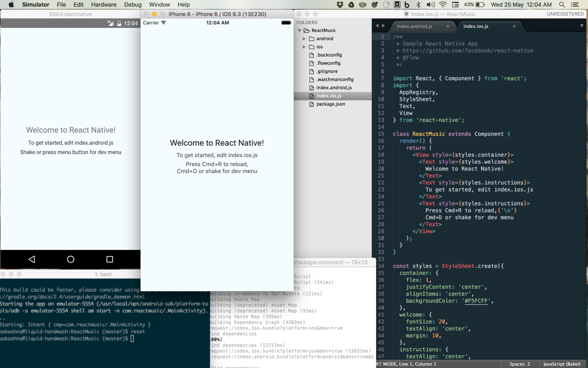
Task: Tap the Android home circle button
Action: pos(71,259)
